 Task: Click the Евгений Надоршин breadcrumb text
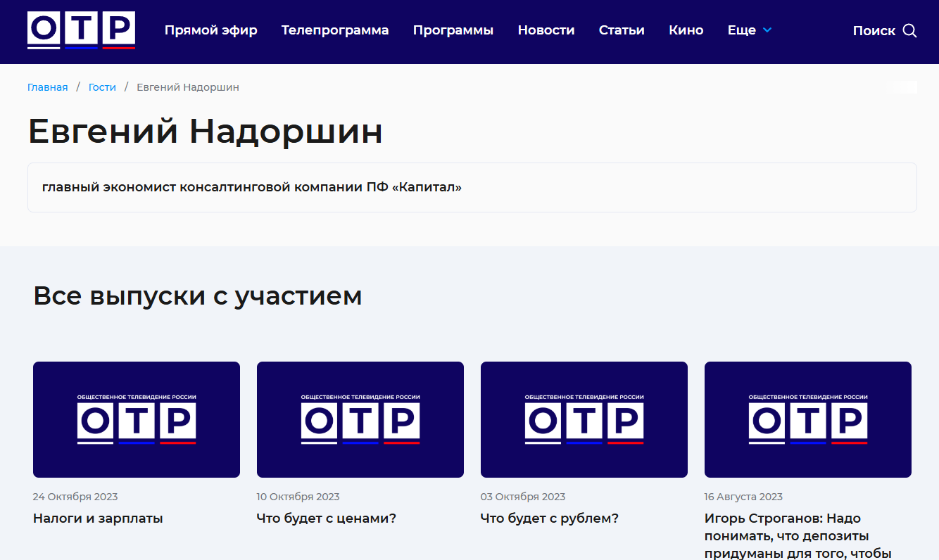tap(188, 87)
